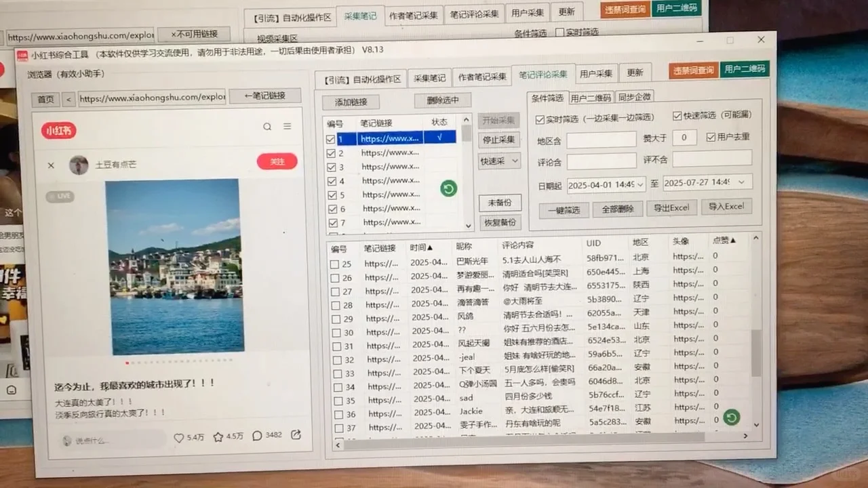Open the search magnifier icon on the note page

268,127
